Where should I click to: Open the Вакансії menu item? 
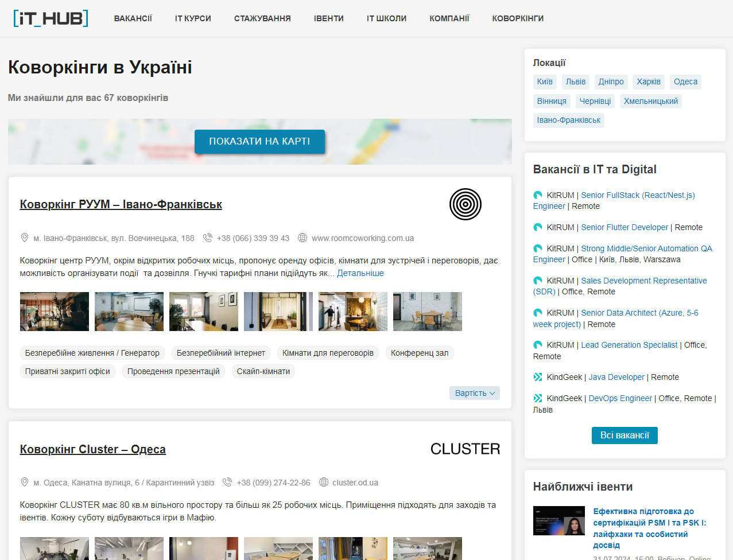point(133,18)
